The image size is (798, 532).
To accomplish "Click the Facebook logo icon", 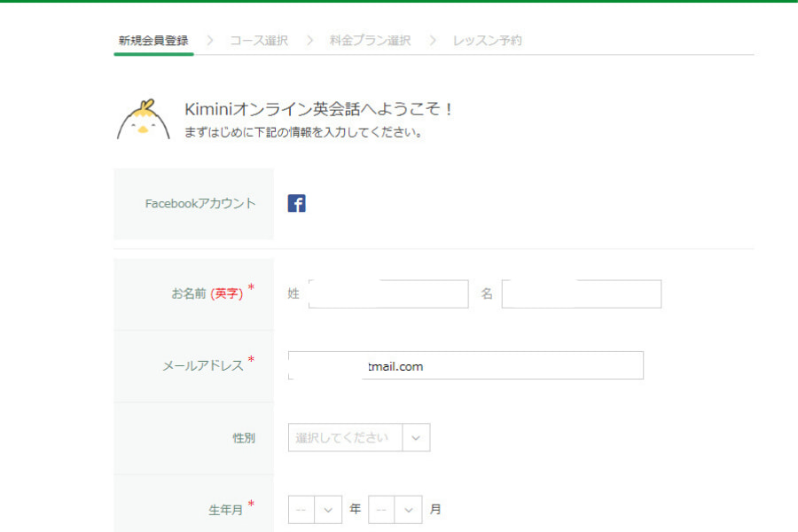I will click(x=297, y=203).
